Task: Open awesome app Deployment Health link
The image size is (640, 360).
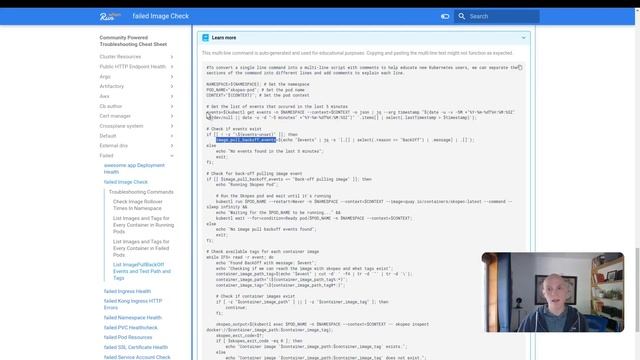Action: (x=134, y=169)
